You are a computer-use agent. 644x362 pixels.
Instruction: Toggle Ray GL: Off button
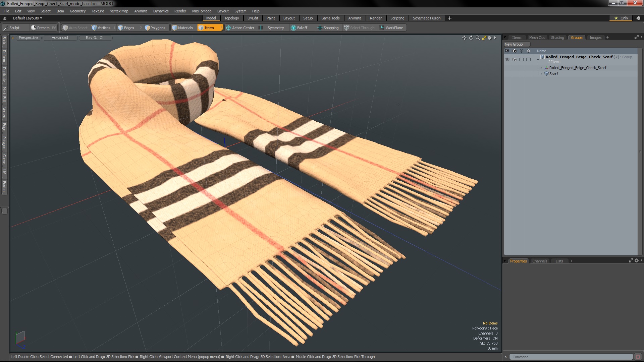coord(95,38)
